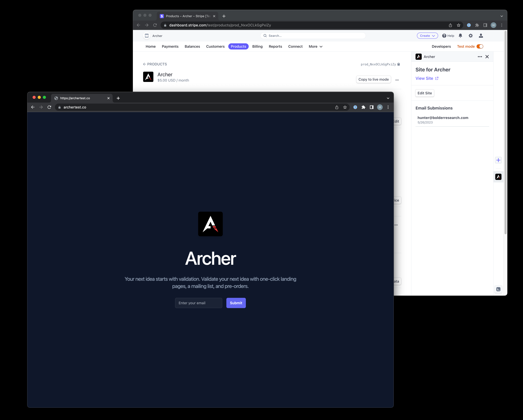Image resolution: width=523 pixels, height=420 pixels.
Task: Bookmark the Stripe page using the star icon
Action: click(458, 25)
